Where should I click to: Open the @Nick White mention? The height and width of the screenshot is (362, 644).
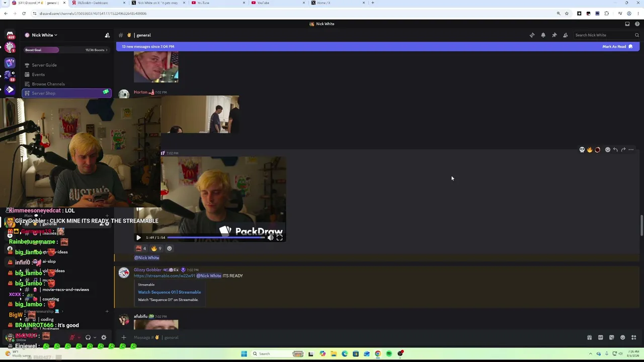[146, 258]
